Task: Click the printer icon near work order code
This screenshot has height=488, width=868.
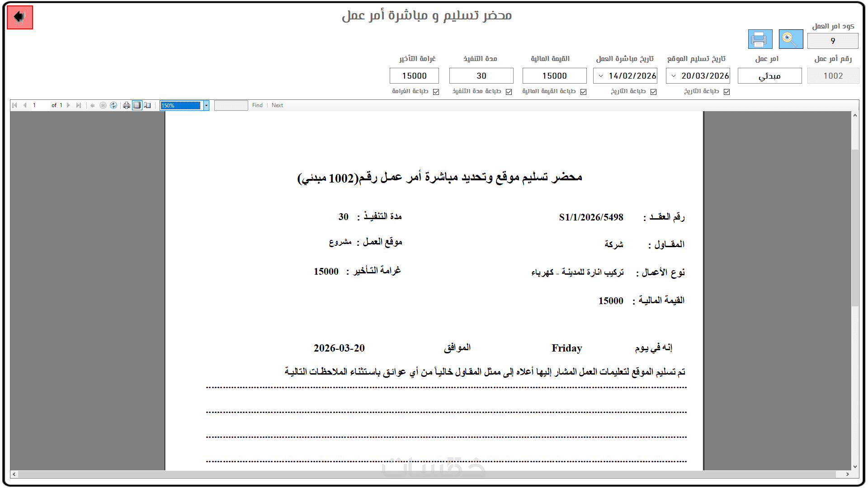Action: pyautogui.click(x=760, y=39)
